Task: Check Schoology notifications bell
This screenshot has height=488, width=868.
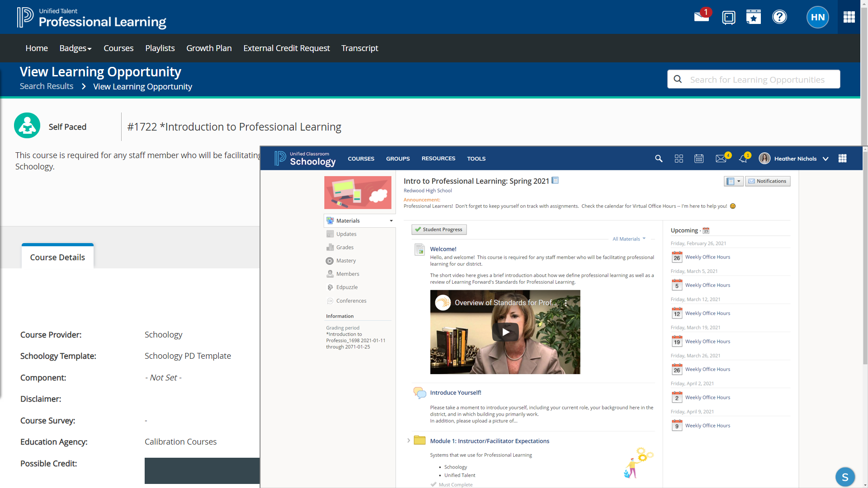Action: [x=742, y=159]
